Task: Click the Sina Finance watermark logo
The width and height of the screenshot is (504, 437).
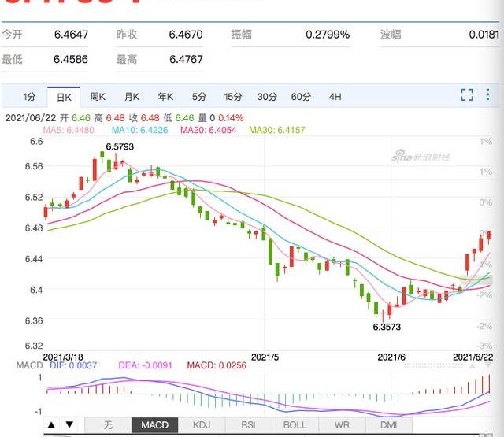Action: click(x=421, y=157)
